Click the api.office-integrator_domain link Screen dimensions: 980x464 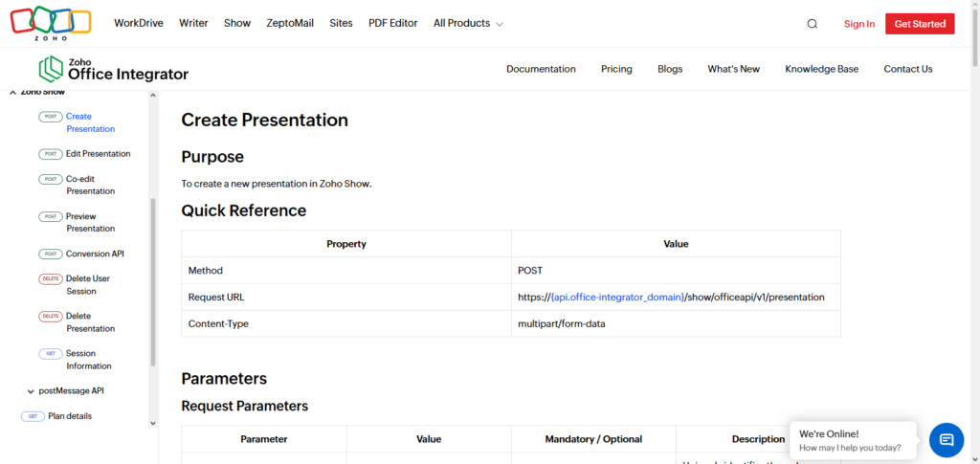click(617, 298)
